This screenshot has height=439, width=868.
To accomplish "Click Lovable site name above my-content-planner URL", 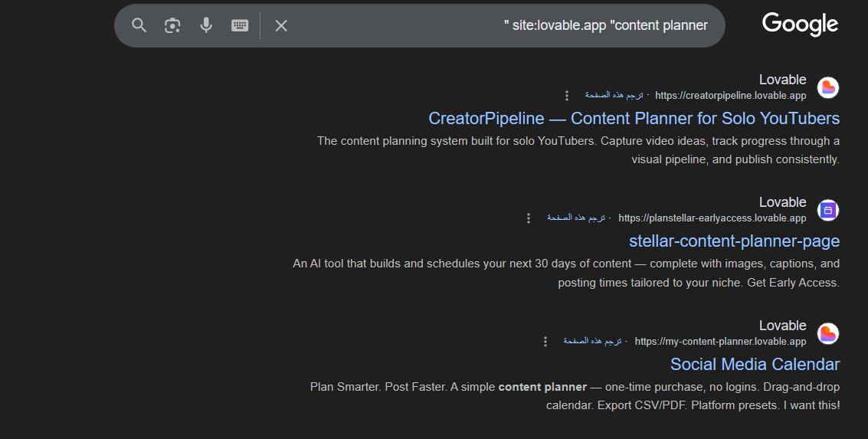I will (783, 326).
